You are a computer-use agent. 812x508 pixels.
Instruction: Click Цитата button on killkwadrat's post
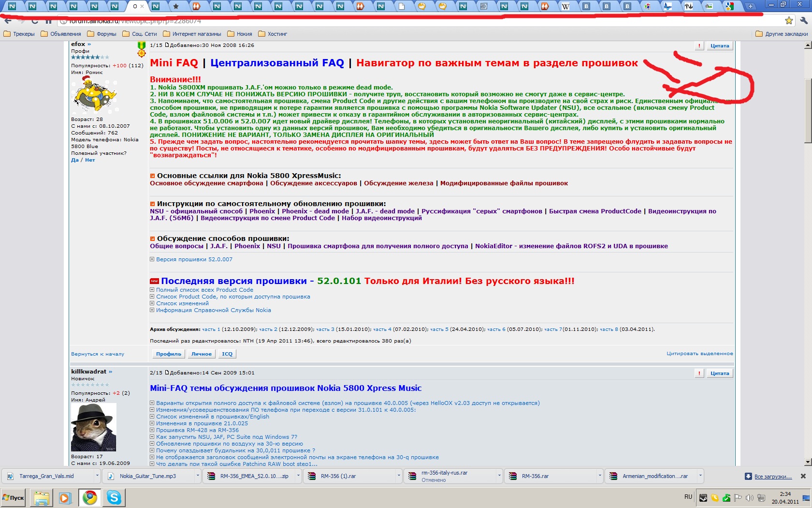tap(720, 374)
